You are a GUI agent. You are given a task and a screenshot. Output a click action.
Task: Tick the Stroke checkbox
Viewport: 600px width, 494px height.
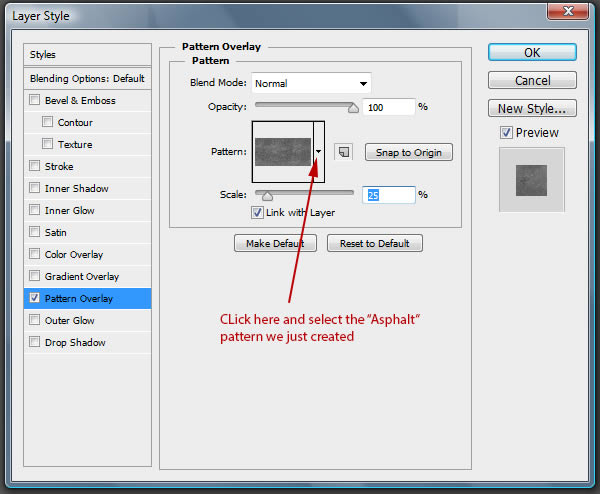[x=34, y=166]
